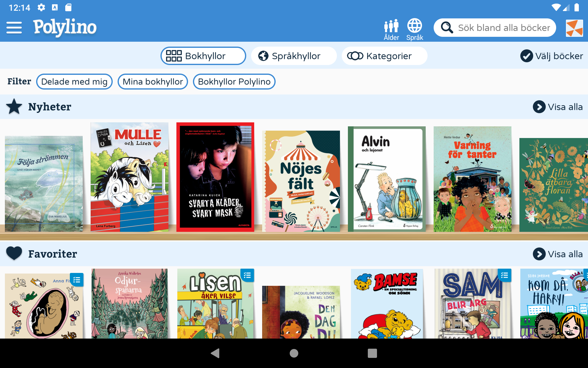
Task: Open the orange profile avatar
Action: (x=574, y=28)
